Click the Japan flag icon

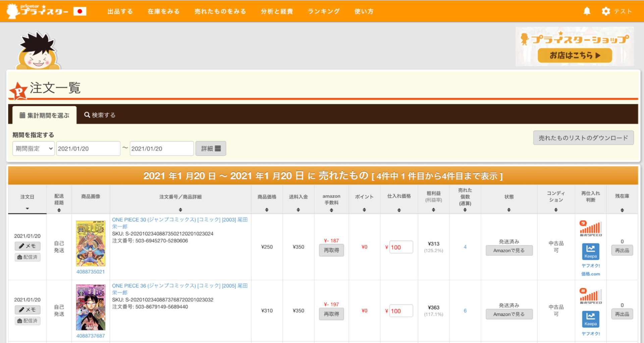[80, 11]
